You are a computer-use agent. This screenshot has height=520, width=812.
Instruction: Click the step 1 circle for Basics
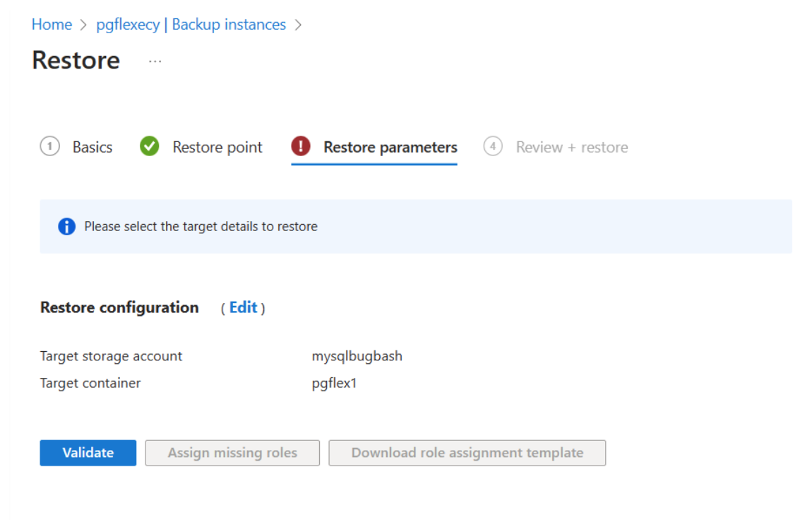49,146
